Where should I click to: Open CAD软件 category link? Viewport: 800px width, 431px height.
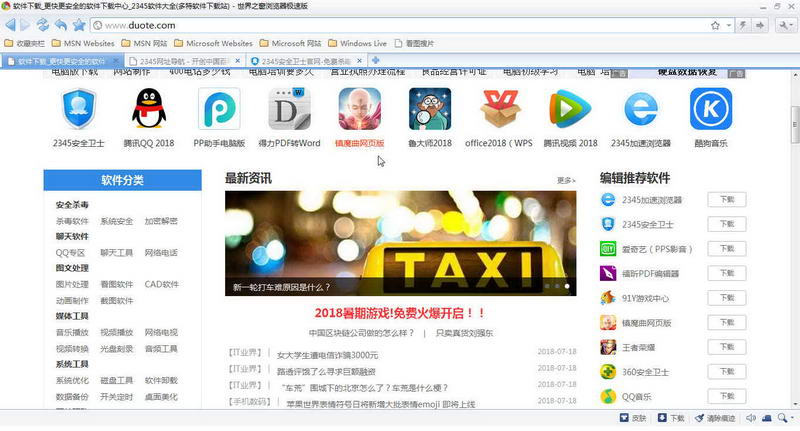point(161,284)
